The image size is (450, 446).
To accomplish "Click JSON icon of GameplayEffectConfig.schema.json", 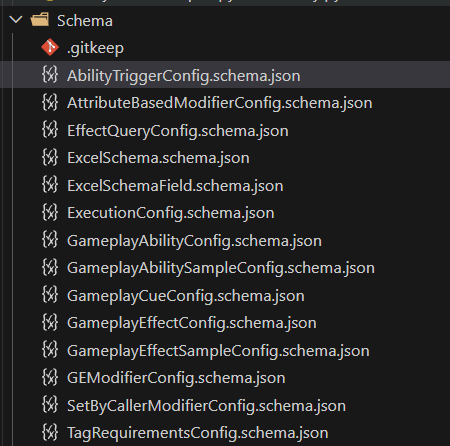I will (x=50, y=322).
